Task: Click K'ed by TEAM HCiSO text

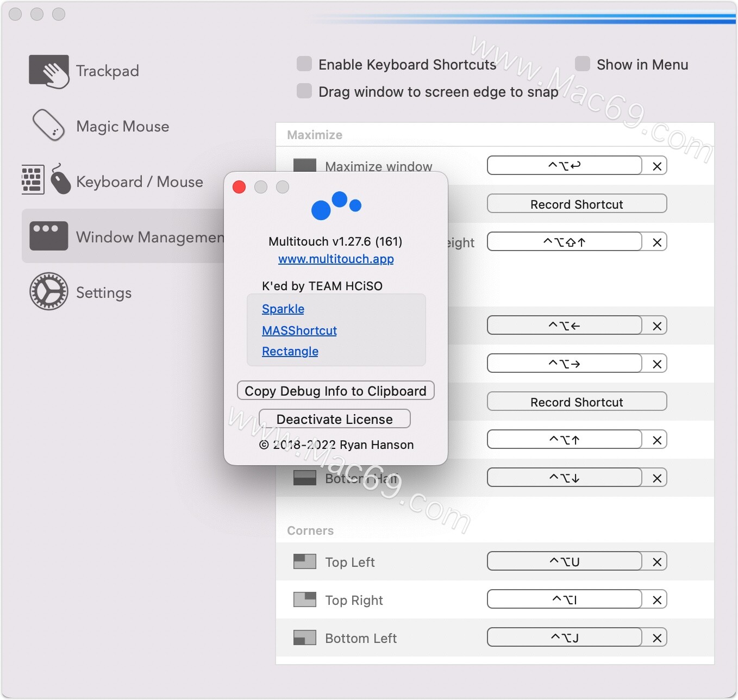Action: (x=322, y=286)
